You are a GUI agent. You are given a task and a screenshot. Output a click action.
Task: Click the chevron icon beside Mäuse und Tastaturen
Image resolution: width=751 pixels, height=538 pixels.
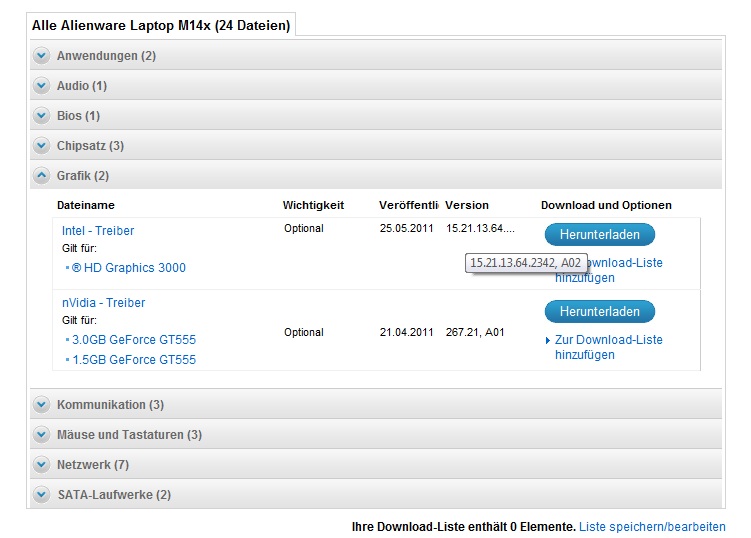pos(41,435)
